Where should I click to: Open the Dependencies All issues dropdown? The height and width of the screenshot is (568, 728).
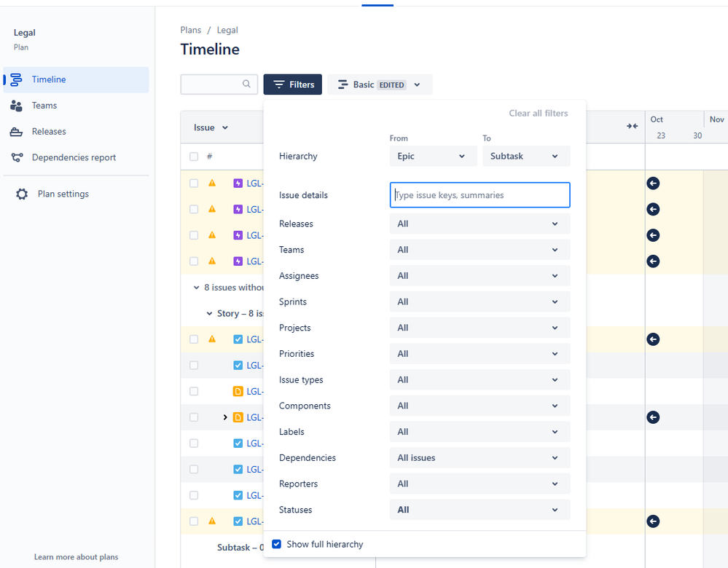480,457
